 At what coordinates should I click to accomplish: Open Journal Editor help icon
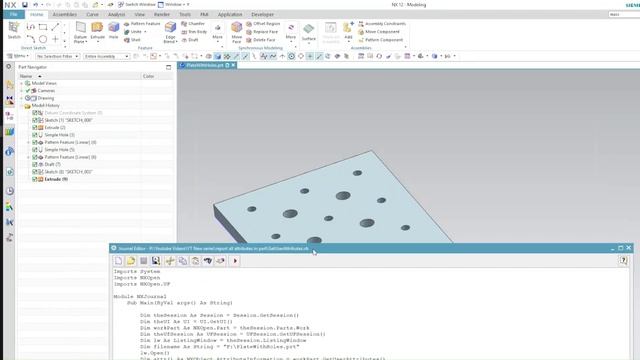623,260
